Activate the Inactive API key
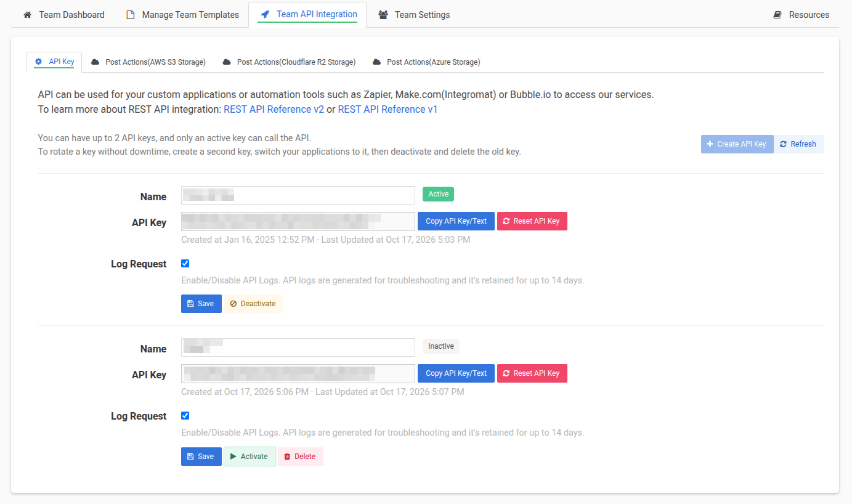The image size is (852, 504). click(250, 457)
